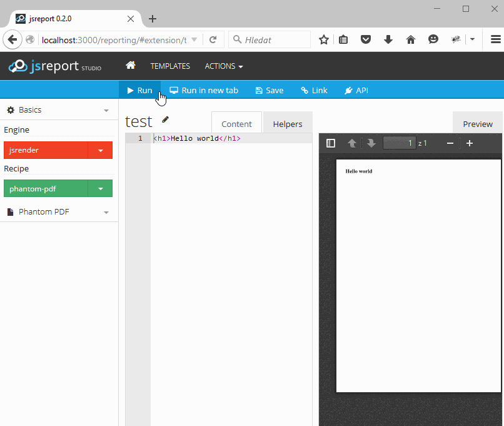Open the jsrender engine dropdown arrow
504x426 pixels.
[x=100, y=150]
